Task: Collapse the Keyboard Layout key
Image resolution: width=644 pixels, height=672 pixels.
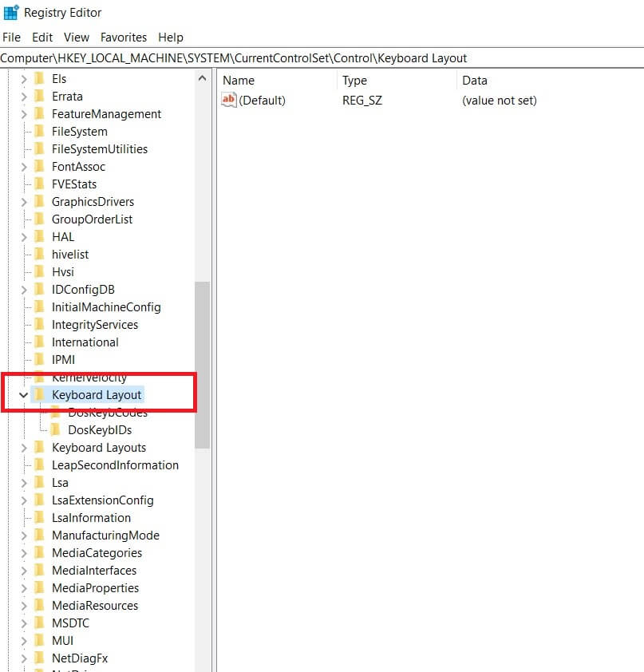Action: 24,395
